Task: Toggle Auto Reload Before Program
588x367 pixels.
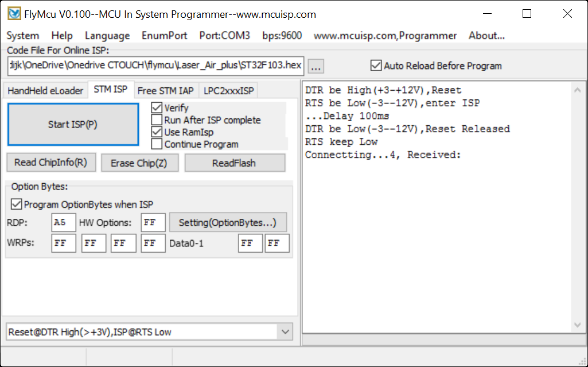Action: pyautogui.click(x=376, y=65)
